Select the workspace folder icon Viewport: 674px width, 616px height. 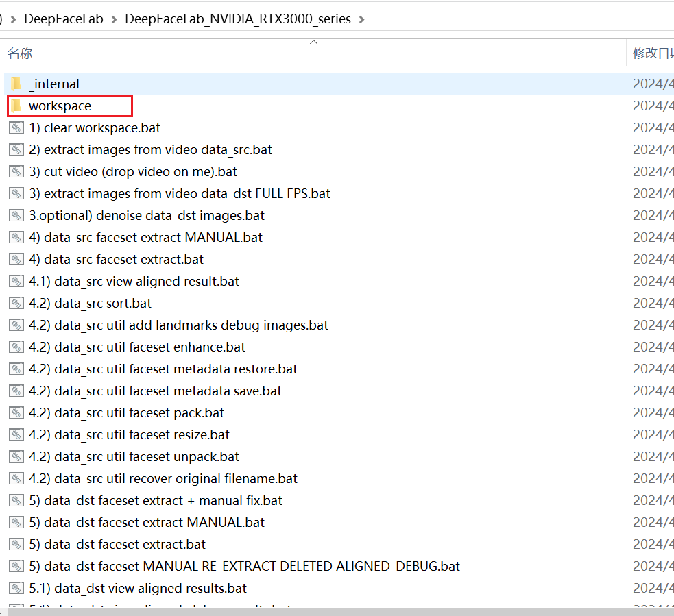(16, 106)
